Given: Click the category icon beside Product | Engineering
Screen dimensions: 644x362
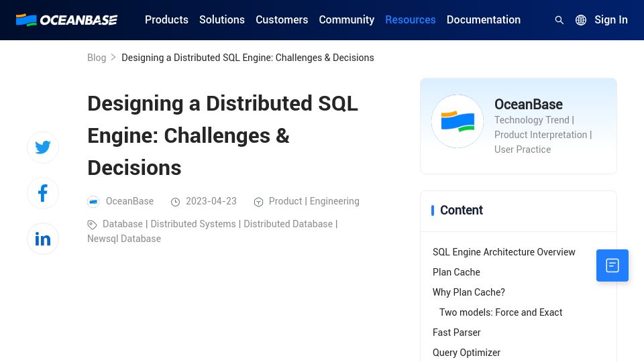Looking at the screenshot, I should [258, 202].
